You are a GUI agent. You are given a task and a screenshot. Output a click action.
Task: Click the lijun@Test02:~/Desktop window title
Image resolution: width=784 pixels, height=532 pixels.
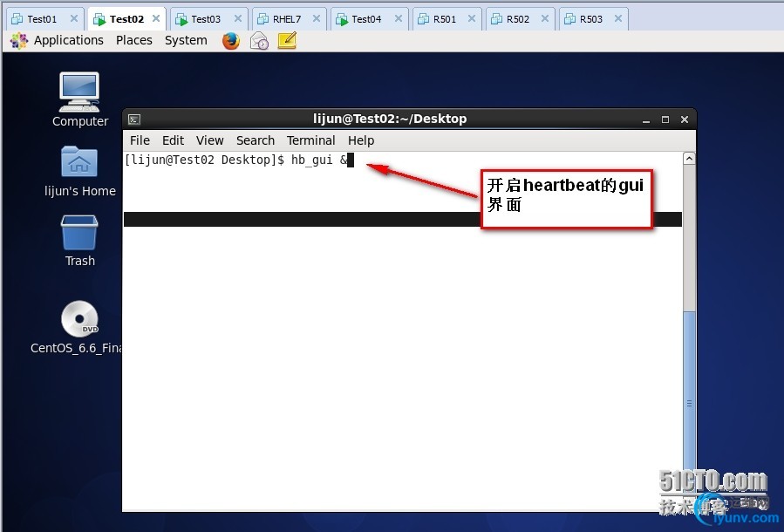(390, 119)
